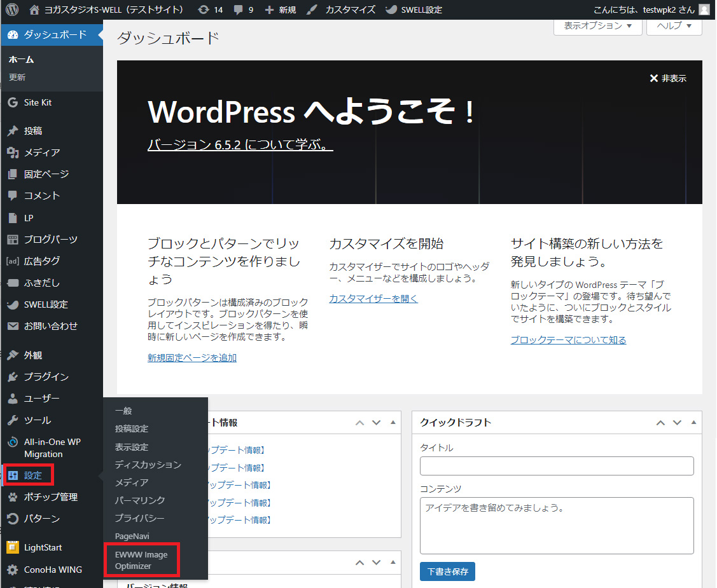Move アップデート情報 widget down with arrow
The image size is (717, 588).
tap(377, 423)
